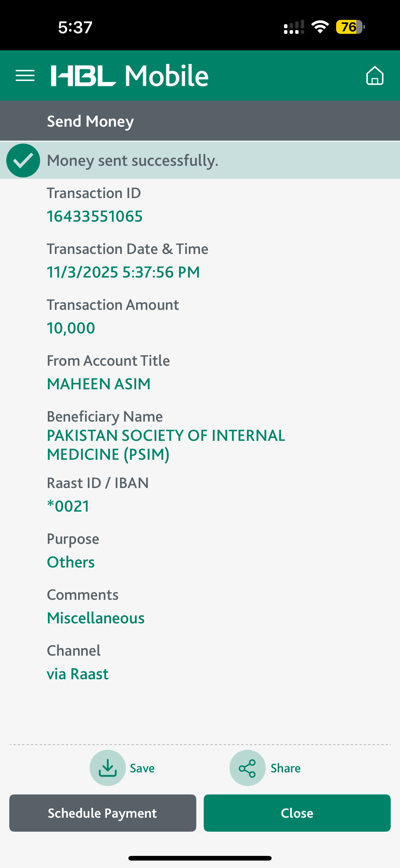Open the hamburger menu icon
The width and height of the screenshot is (400, 868).
25,75
